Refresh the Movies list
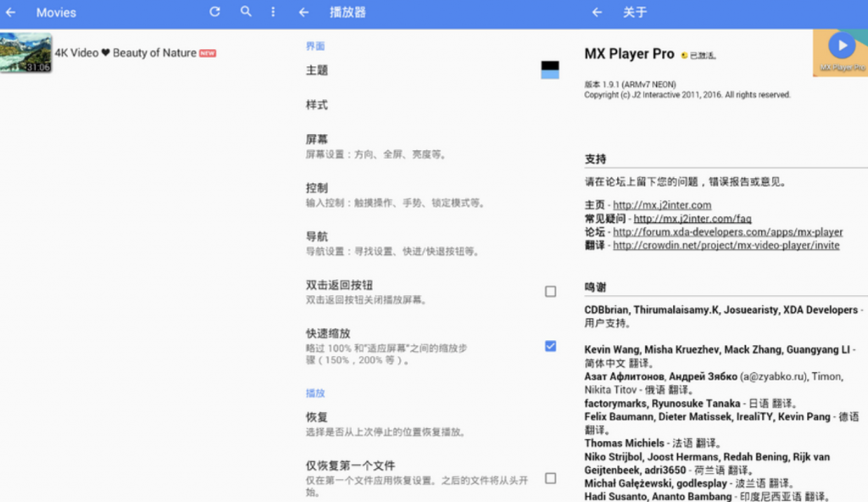This screenshot has width=868, height=502. [214, 12]
